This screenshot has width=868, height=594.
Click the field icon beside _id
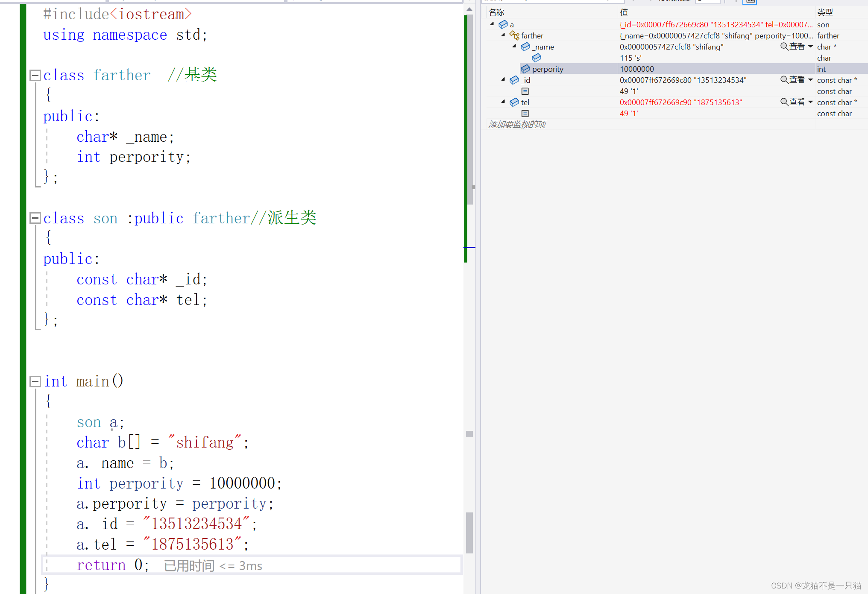pyautogui.click(x=514, y=80)
